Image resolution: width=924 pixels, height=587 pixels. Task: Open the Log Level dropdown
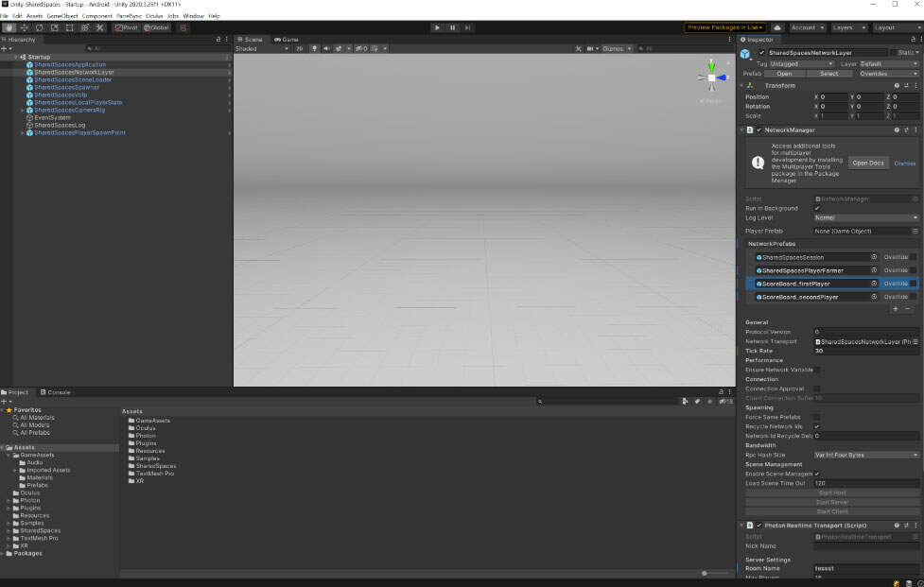(865, 217)
